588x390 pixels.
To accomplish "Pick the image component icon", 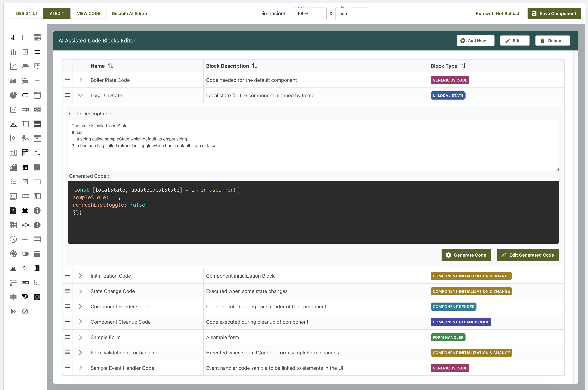I will coord(13,268).
